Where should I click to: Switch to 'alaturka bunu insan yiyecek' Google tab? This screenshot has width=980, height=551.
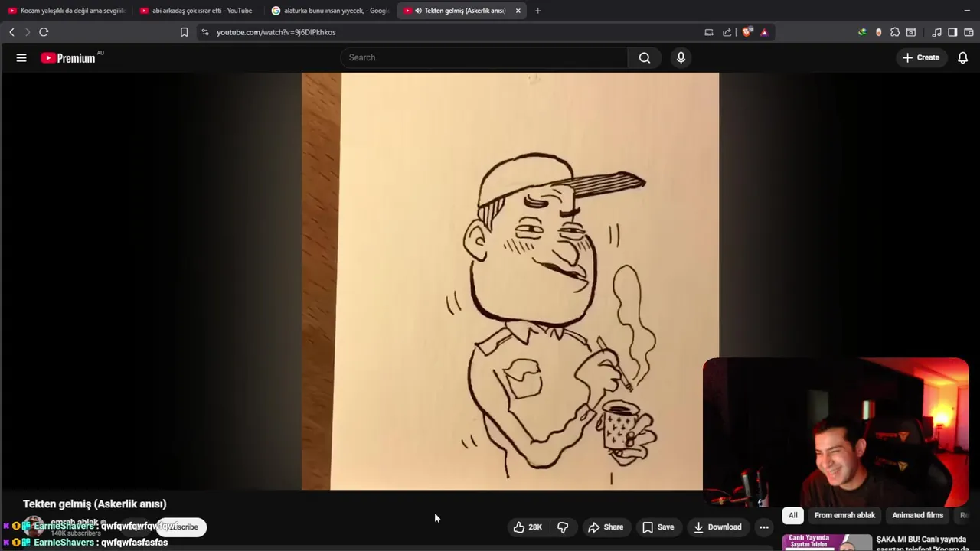[330, 11]
